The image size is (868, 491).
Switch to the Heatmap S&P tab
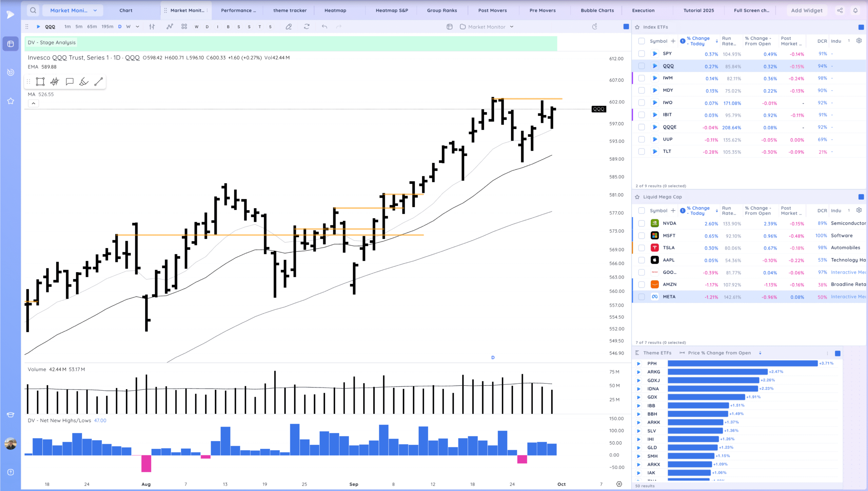392,11
